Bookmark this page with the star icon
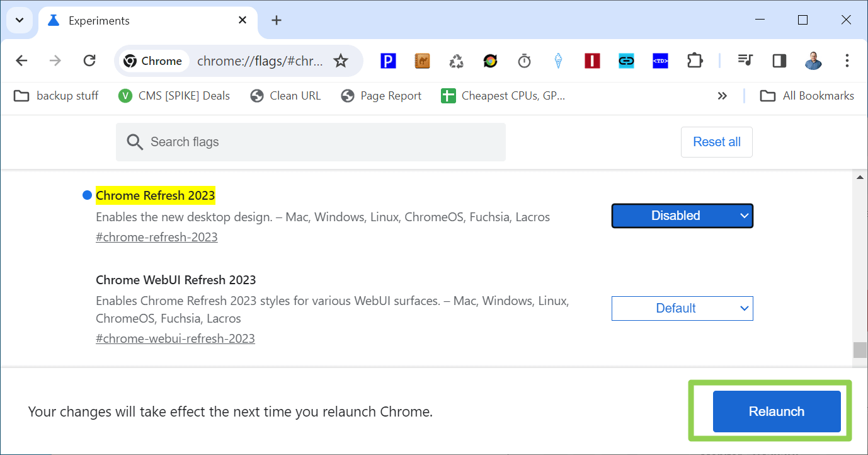Screen dimensions: 868x455 pos(341,61)
